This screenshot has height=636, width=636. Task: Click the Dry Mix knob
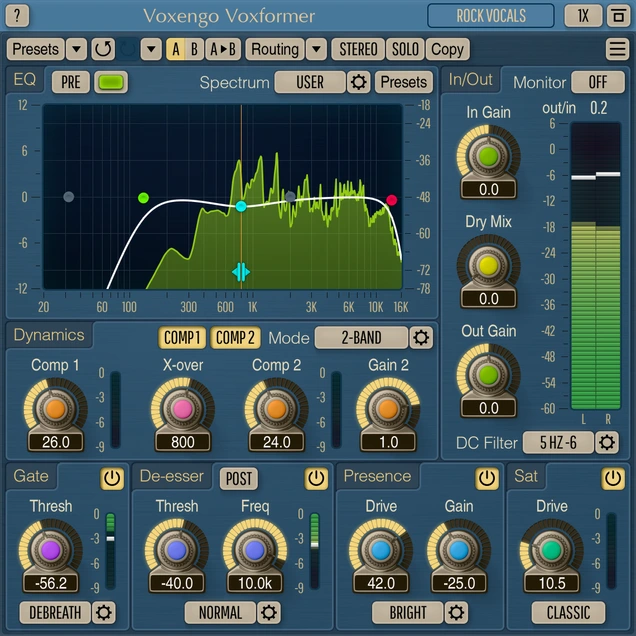pyautogui.click(x=488, y=266)
